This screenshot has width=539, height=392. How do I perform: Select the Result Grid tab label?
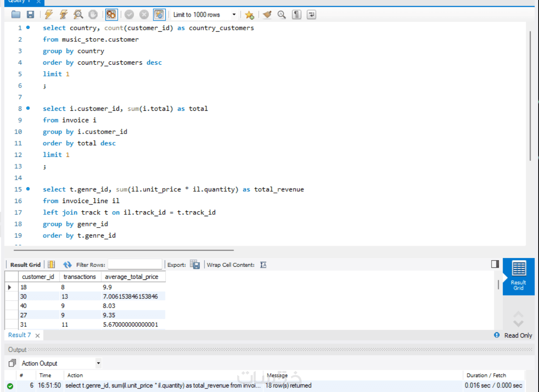25,265
